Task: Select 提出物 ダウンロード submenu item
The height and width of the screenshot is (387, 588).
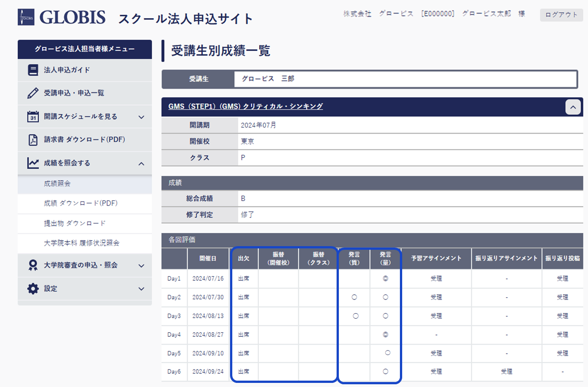Action: 85,223
